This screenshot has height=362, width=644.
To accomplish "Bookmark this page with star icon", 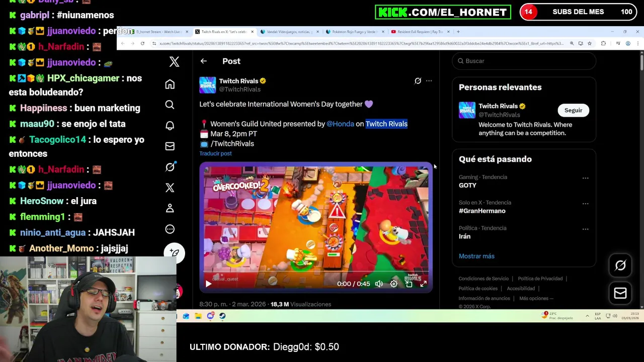I will pyautogui.click(x=590, y=44).
